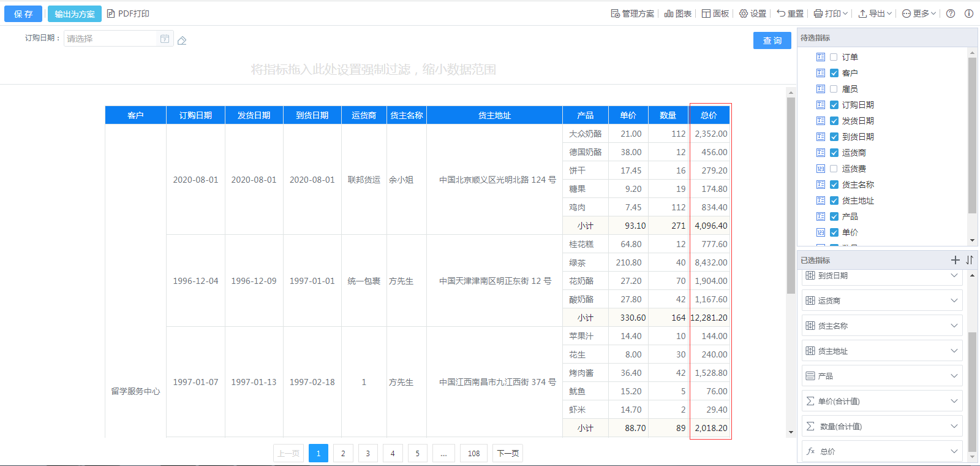The width and height of the screenshot is (980, 466).
Task: Check the 运货费 indicator checkbox
Action: pos(834,169)
